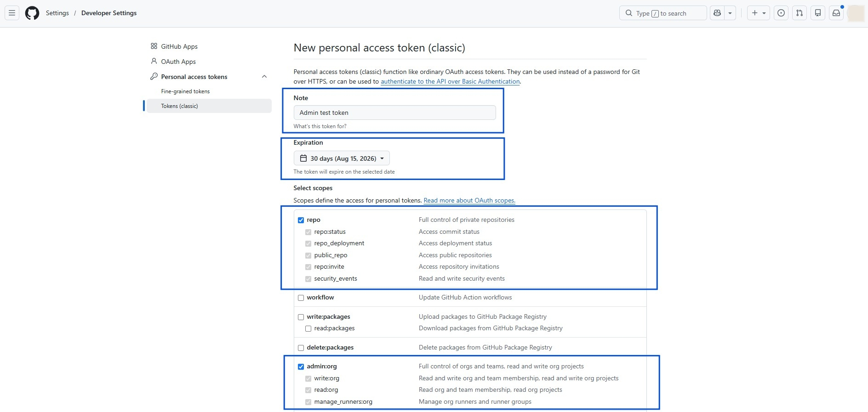This screenshot has height=412, width=868.
Task: Go to Settings breadcrumb
Action: tap(57, 13)
